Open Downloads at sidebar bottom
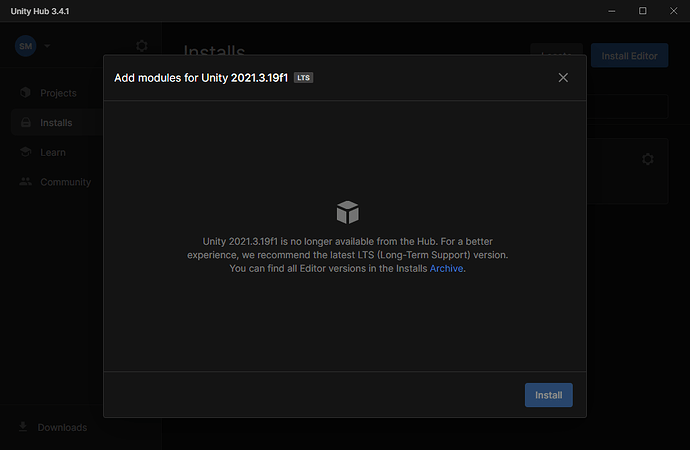This screenshot has width=690, height=450. (x=53, y=427)
